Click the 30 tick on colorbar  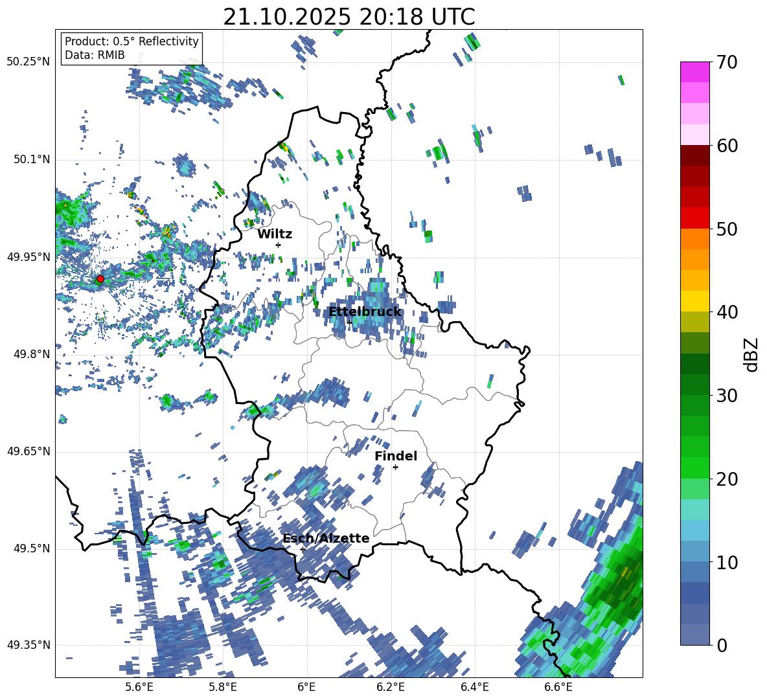pos(727,395)
